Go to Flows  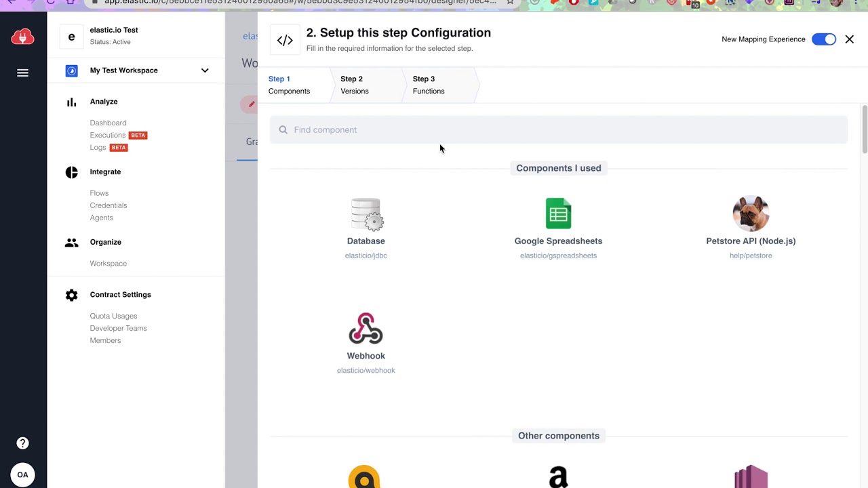99,193
